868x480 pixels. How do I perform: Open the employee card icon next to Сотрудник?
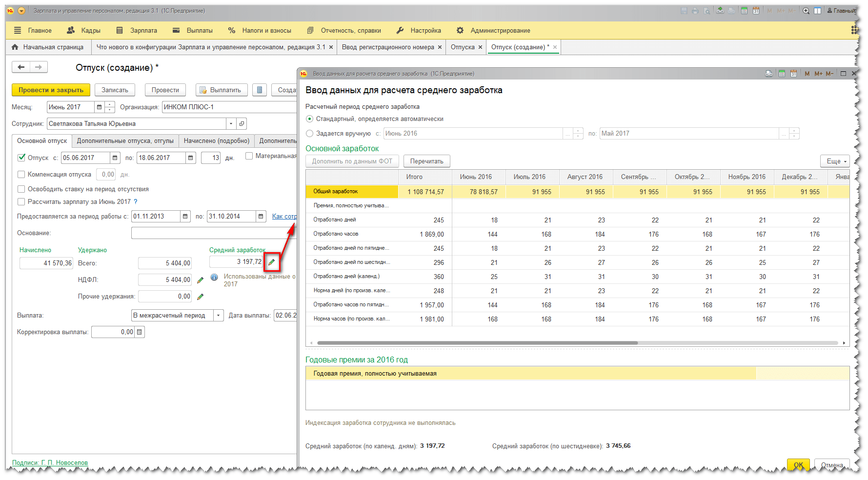[x=242, y=124]
